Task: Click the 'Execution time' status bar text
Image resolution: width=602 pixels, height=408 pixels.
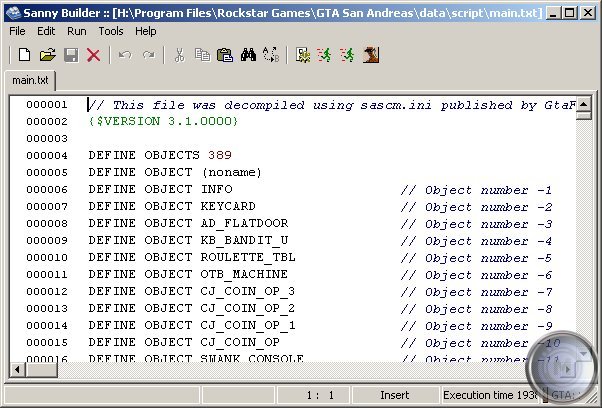Action: [x=490, y=395]
